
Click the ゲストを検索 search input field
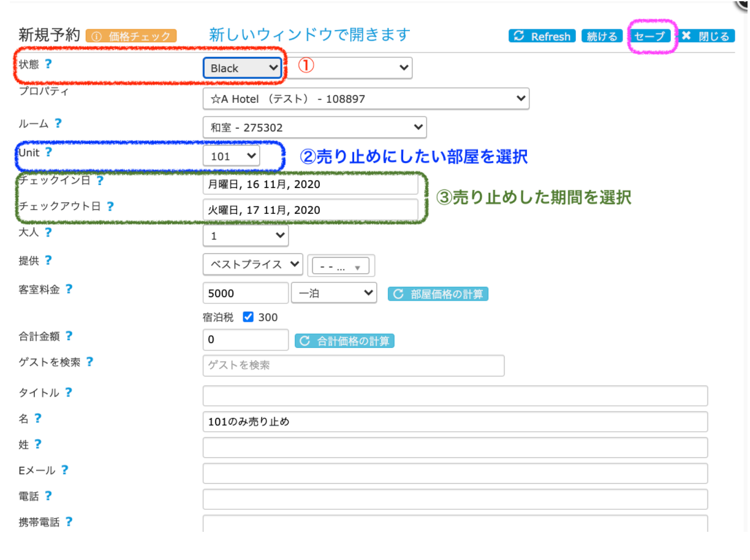[x=353, y=365]
